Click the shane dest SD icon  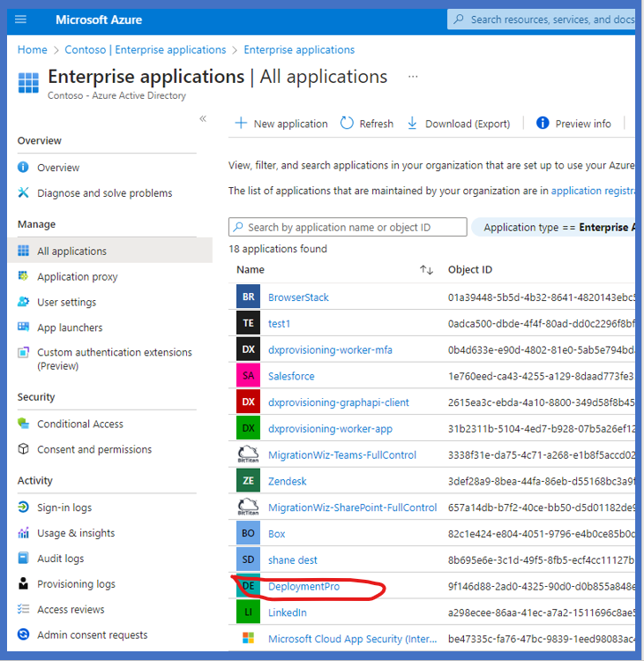pos(248,560)
